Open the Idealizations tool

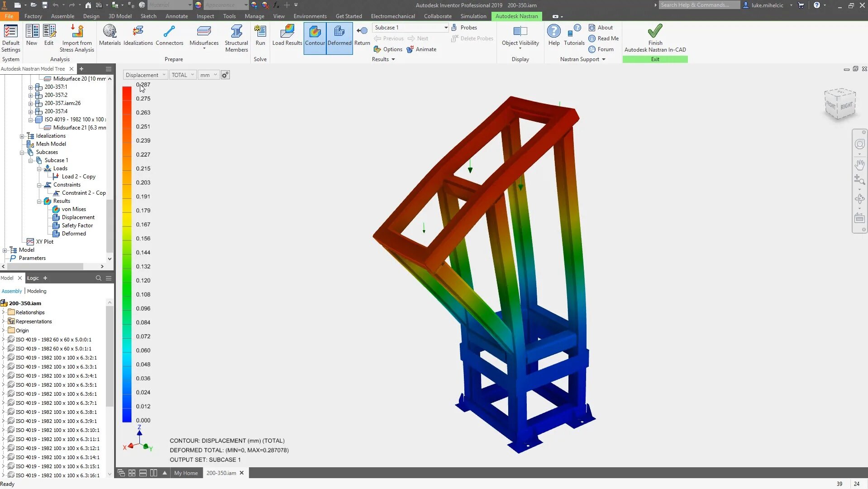click(138, 35)
